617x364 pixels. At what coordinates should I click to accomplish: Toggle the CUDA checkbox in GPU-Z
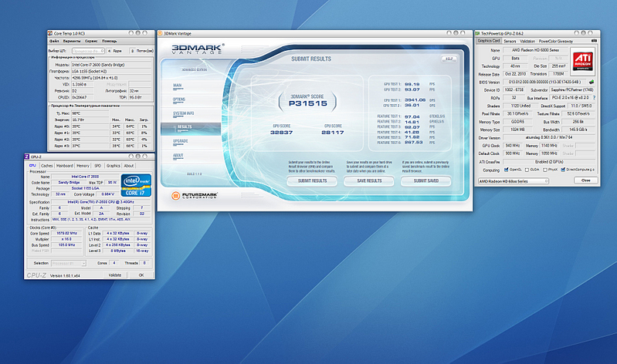[527, 170]
